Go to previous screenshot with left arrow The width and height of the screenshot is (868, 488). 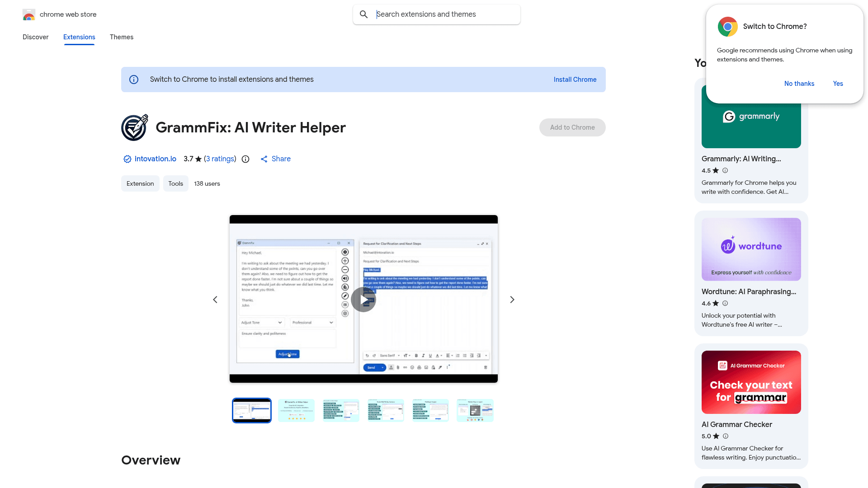pos(215,300)
